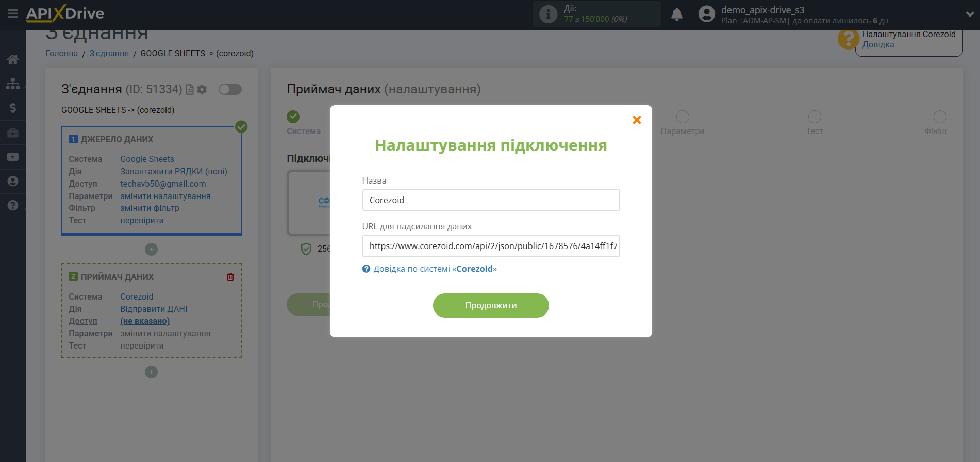Click the actions info icon
This screenshot has height=462, width=980.
[548, 14]
